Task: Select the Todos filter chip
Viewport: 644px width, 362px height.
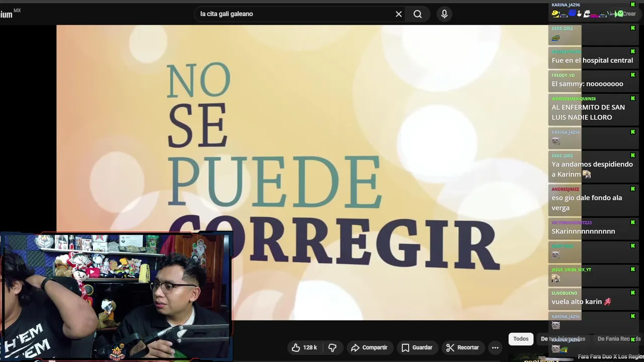Action: pos(521,339)
